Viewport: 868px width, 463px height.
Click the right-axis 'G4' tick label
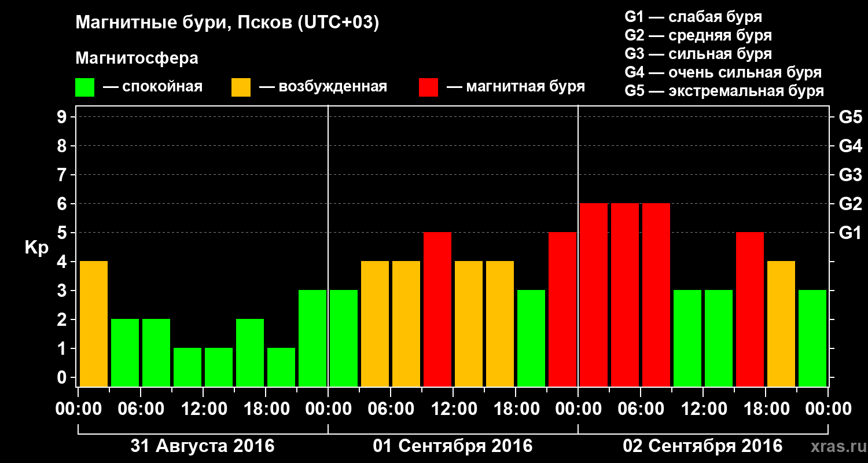[850, 146]
